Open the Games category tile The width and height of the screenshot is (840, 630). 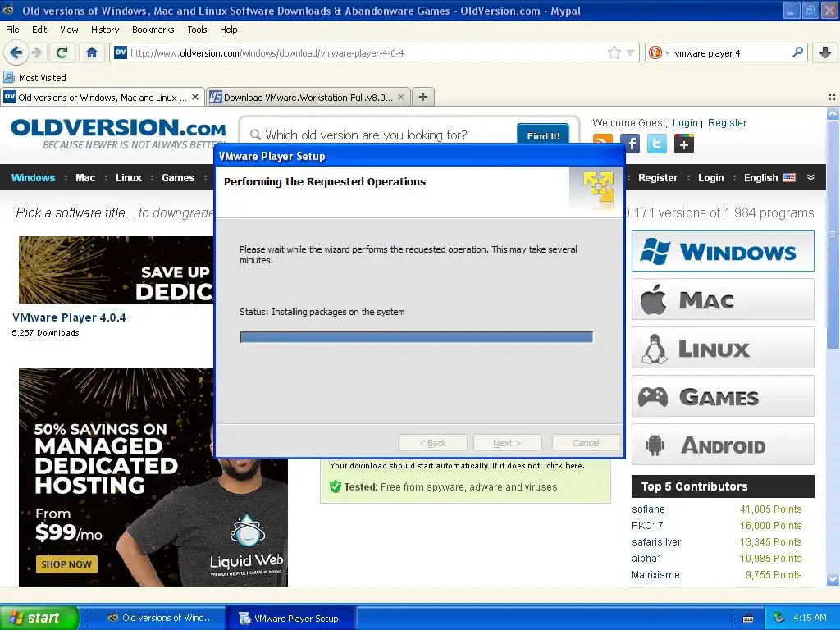point(723,396)
